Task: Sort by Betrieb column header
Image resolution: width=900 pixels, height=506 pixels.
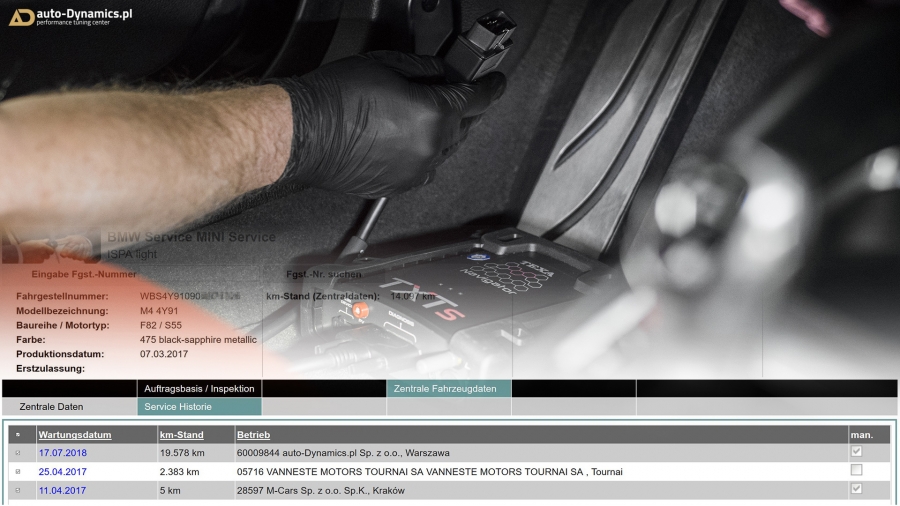Action: point(253,435)
